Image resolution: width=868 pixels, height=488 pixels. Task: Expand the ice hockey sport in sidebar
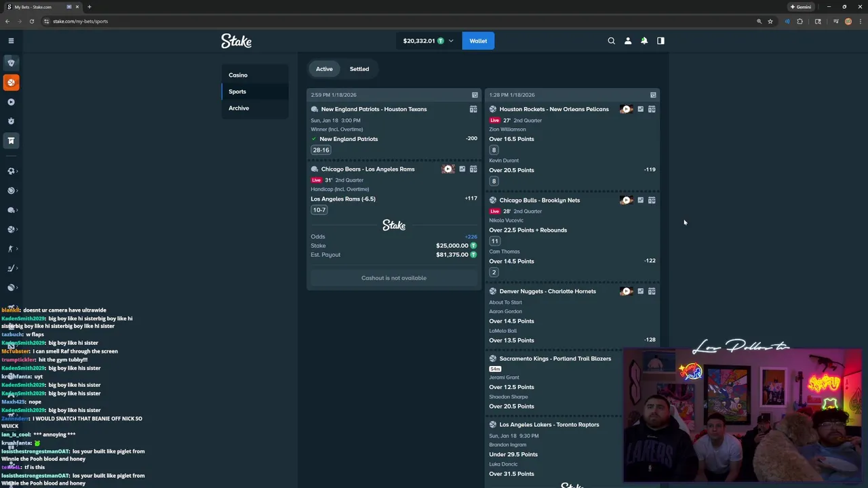pos(11,268)
